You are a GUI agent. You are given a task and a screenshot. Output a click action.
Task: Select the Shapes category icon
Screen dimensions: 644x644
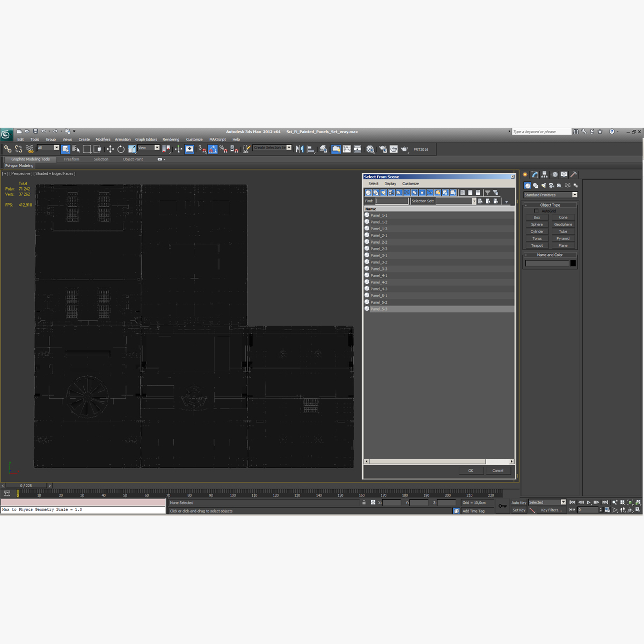tap(536, 186)
